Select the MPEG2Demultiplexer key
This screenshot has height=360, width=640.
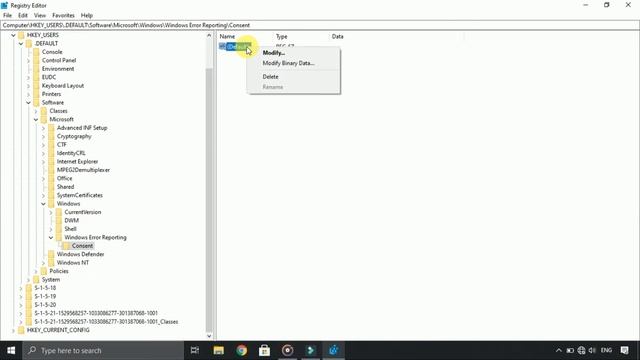(83, 170)
